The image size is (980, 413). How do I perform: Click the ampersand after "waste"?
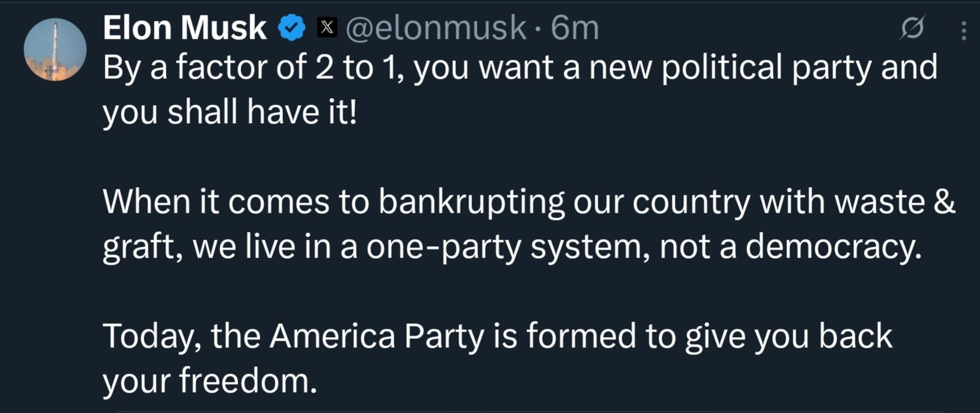pyautogui.click(x=944, y=201)
